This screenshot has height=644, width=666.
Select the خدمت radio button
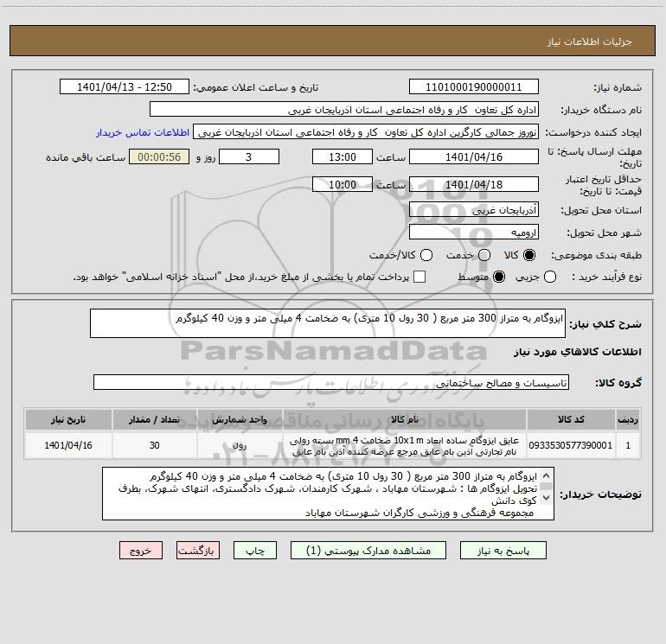pos(484,255)
